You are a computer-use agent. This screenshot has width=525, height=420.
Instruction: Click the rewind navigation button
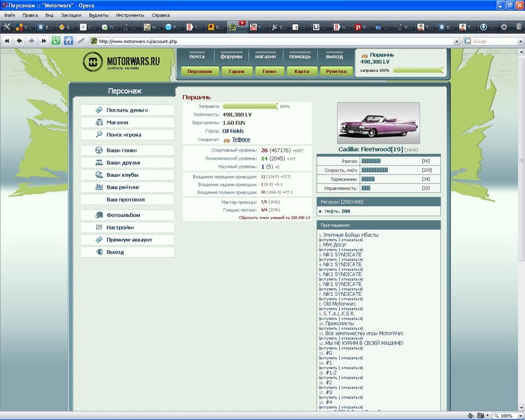pyautogui.click(x=7, y=41)
